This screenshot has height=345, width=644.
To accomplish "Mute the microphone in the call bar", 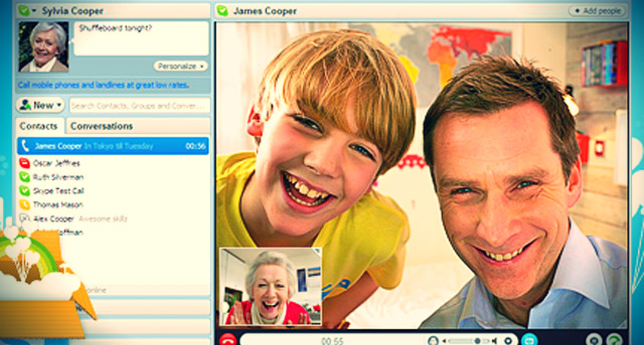I will [x=433, y=340].
